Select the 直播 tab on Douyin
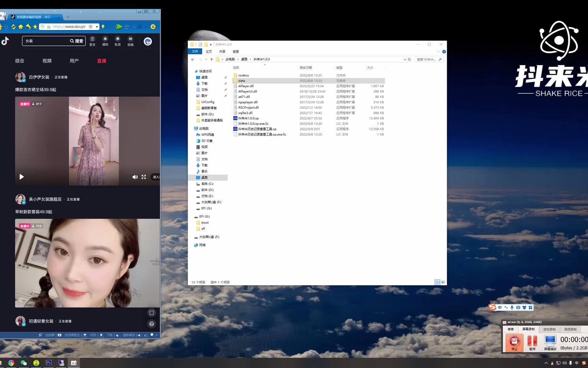This screenshot has height=368, width=588. click(x=102, y=61)
